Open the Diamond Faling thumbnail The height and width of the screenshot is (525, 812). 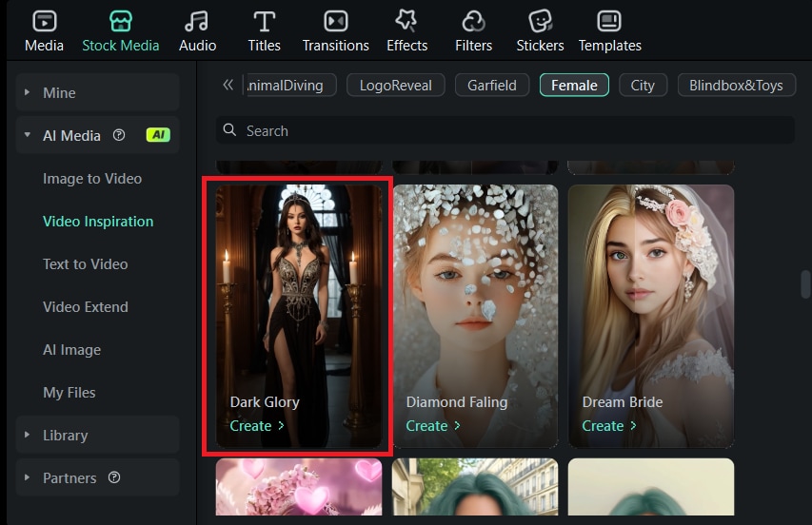click(x=475, y=316)
